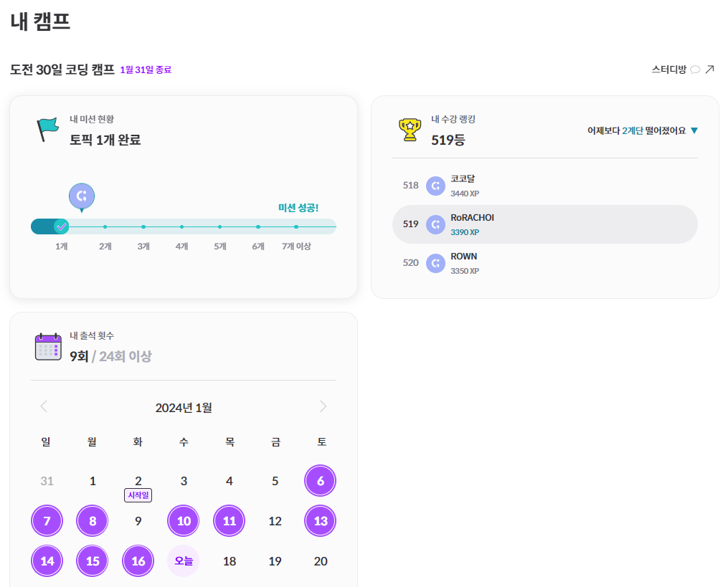Click the 4개 milestone dot on progress bar
The width and height of the screenshot is (728, 587).
coord(181,227)
